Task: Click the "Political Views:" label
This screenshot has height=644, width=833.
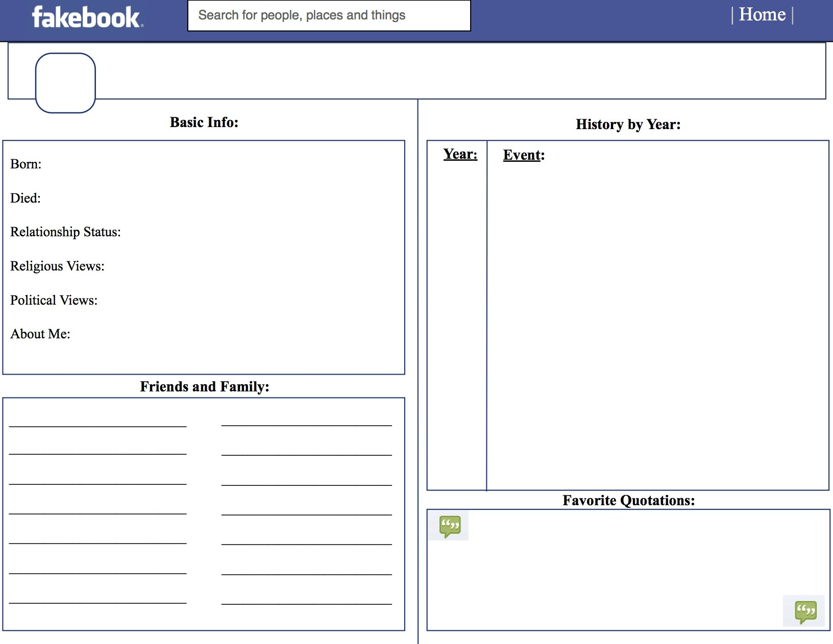Action: pos(54,300)
